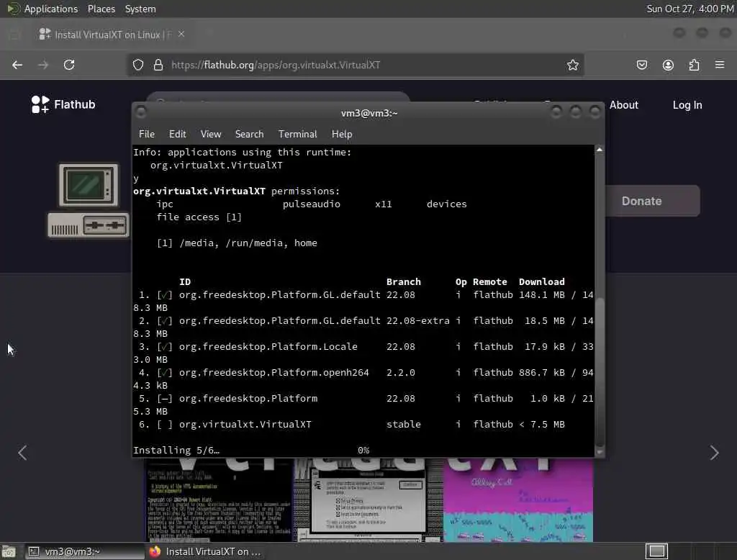Close the Install VirtualXT on Linux tab
This screenshot has height=560, width=737.
click(181, 34)
